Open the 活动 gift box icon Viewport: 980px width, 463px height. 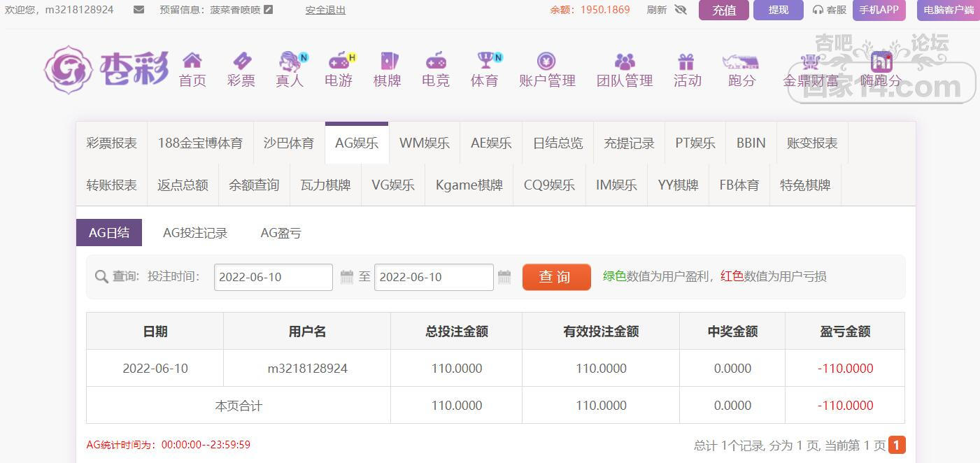pos(686,61)
